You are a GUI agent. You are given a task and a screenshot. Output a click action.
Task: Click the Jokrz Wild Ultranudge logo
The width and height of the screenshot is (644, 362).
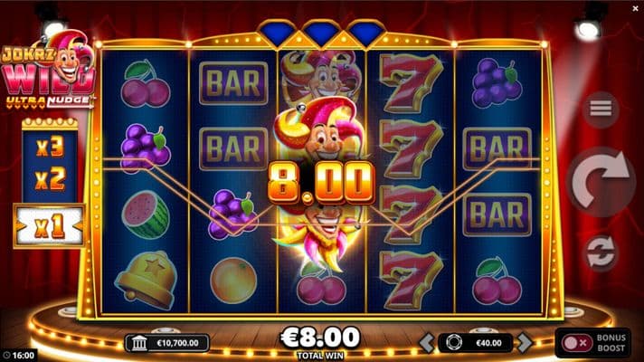(49, 71)
